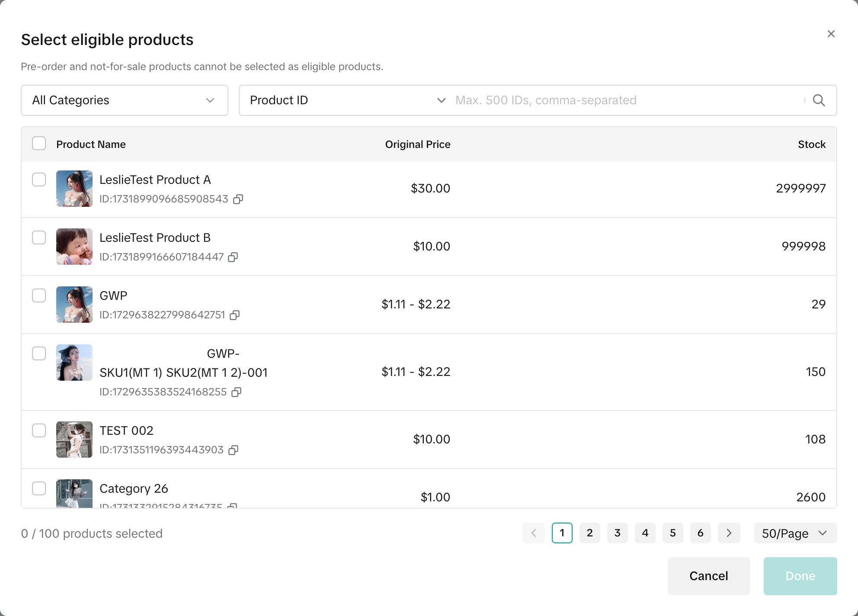Go to page 3

617,533
